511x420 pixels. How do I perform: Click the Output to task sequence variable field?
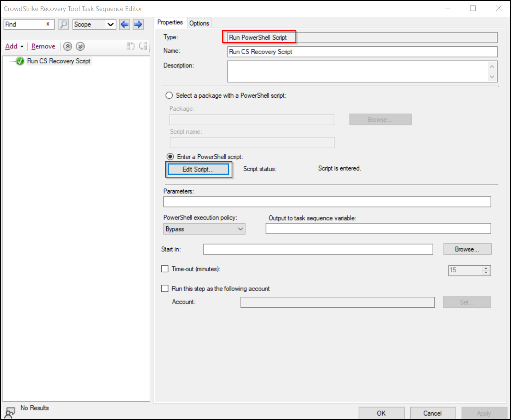[378, 229]
